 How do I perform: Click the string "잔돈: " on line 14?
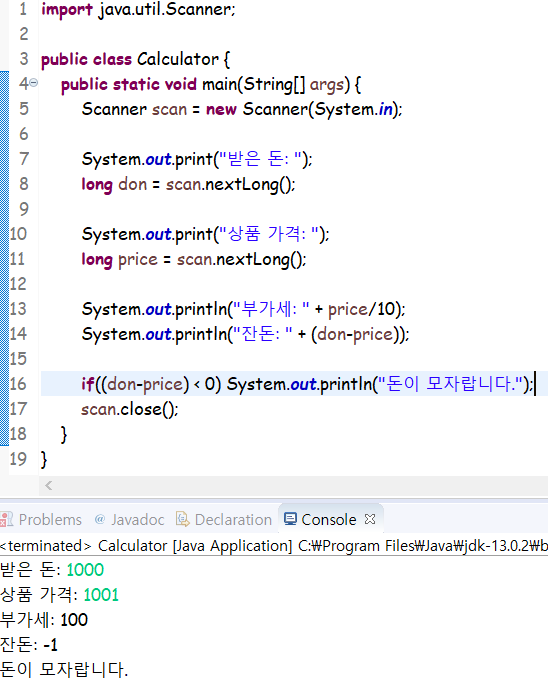(x=263, y=334)
